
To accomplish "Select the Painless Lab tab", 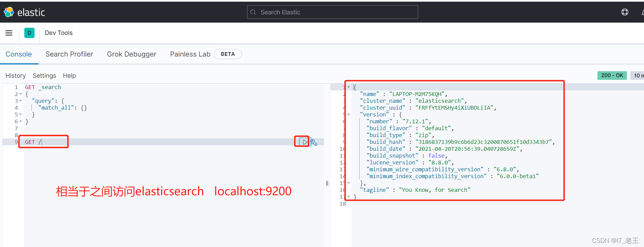I will [x=190, y=54].
